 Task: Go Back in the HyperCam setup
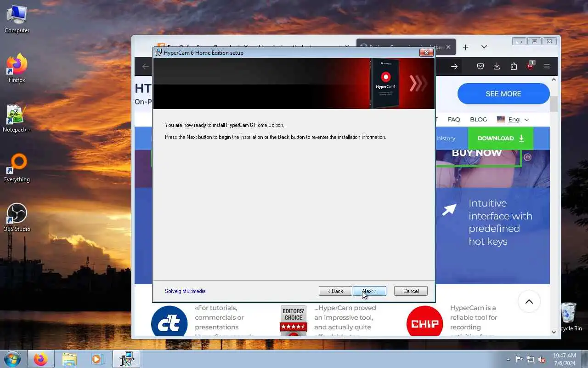335,291
